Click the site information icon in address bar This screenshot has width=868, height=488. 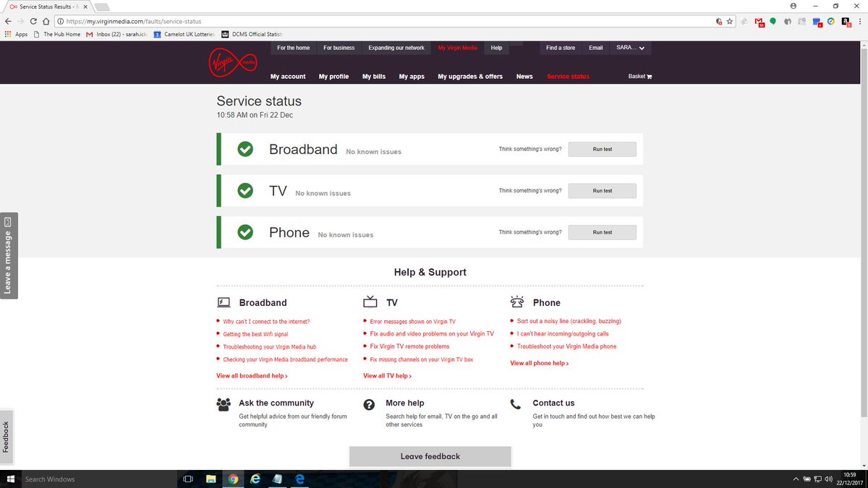(x=61, y=22)
